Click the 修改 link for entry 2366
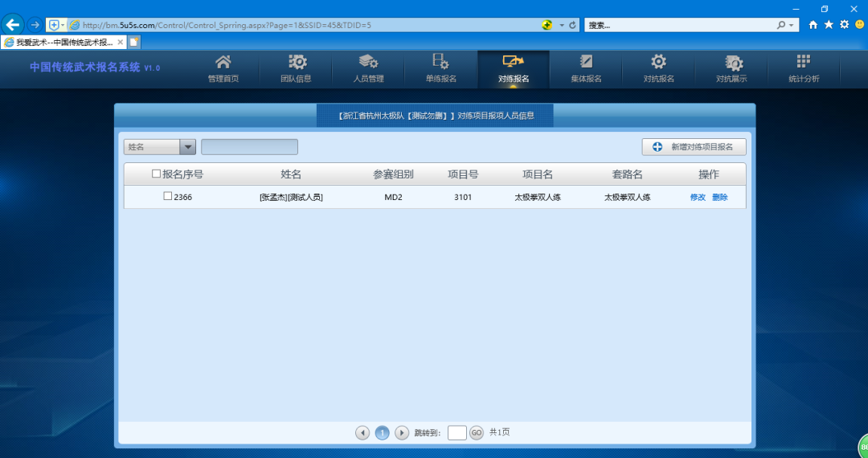This screenshot has height=458, width=868. click(698, 197)
